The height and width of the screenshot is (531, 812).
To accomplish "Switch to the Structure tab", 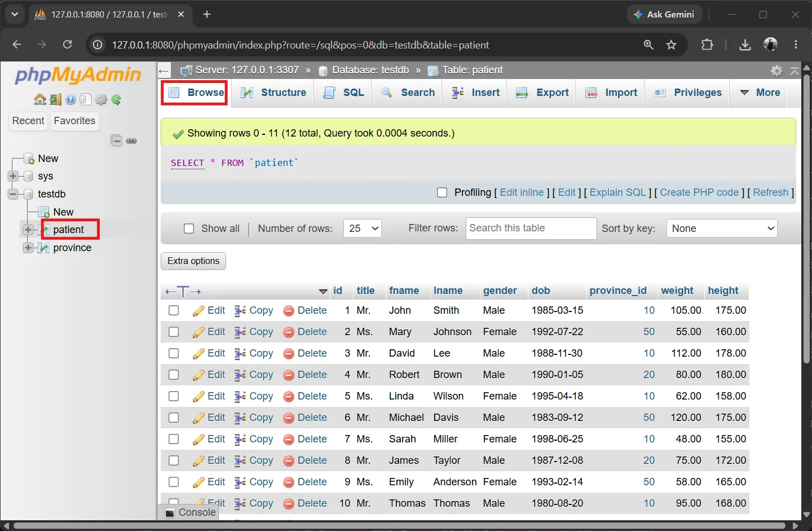I will [x=273, y=93].
